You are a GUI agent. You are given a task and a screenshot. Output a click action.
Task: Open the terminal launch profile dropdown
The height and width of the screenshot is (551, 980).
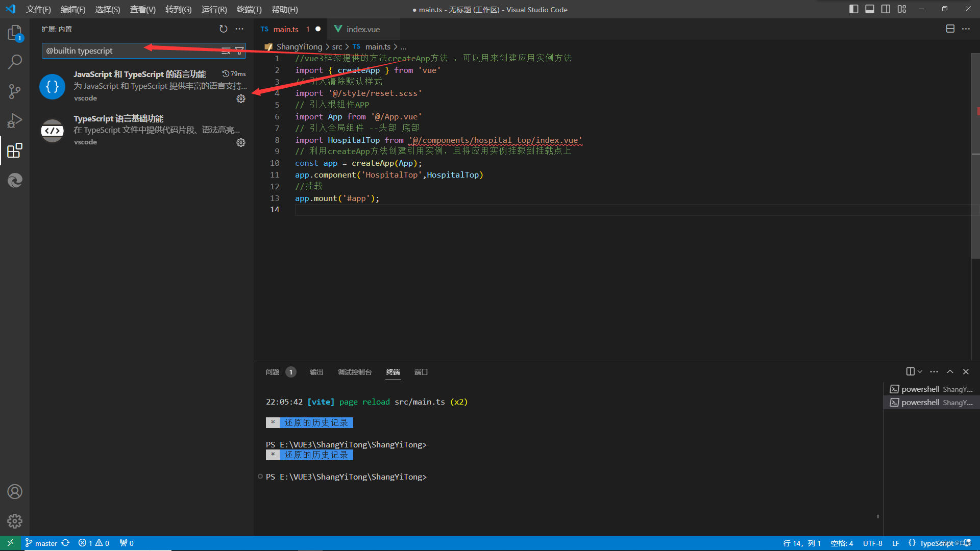point(920,371)
